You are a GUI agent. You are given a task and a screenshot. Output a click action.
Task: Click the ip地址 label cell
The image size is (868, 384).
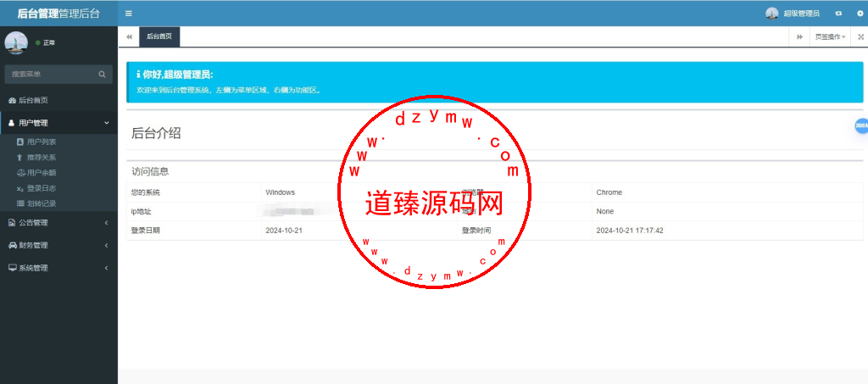pyautogui.click(x=194, y=211)
